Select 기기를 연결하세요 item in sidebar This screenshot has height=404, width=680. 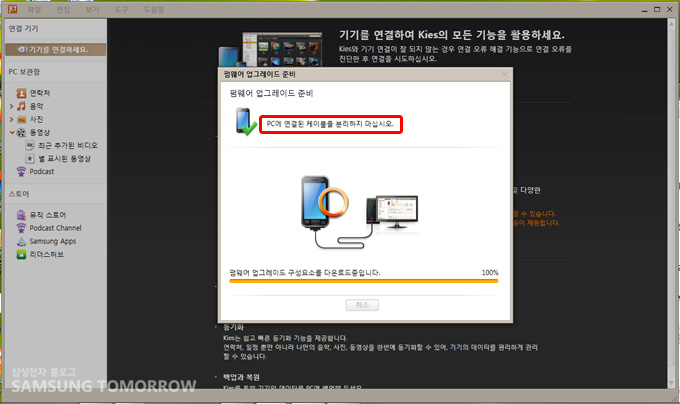coord(56,49)
